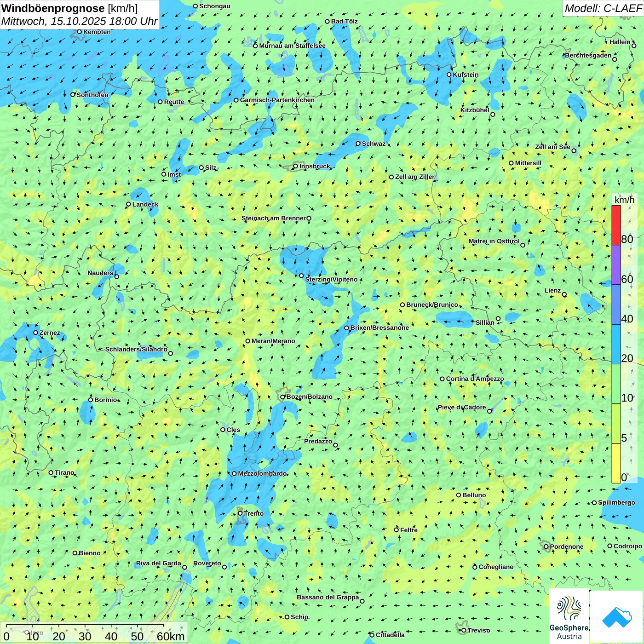This screenshot has width=644, height=644.
Task: Choose the lime 5–10 km/h legend segment
Action: coord(616,424)
